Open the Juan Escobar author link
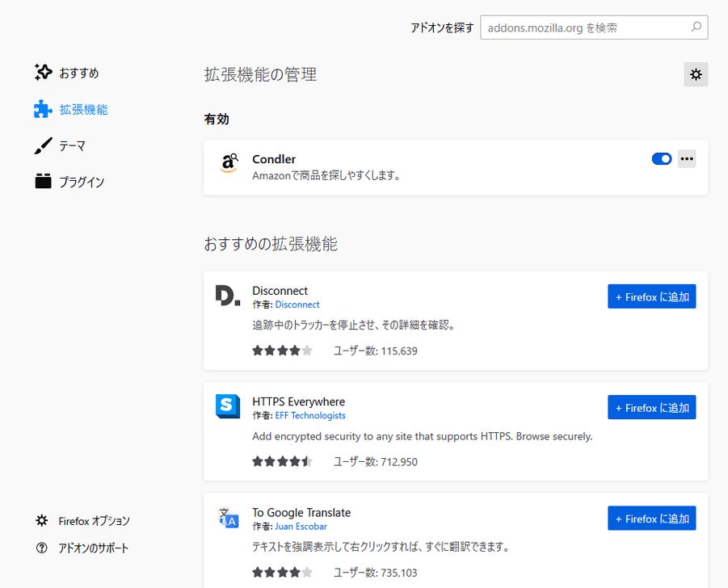 point(301,527)
